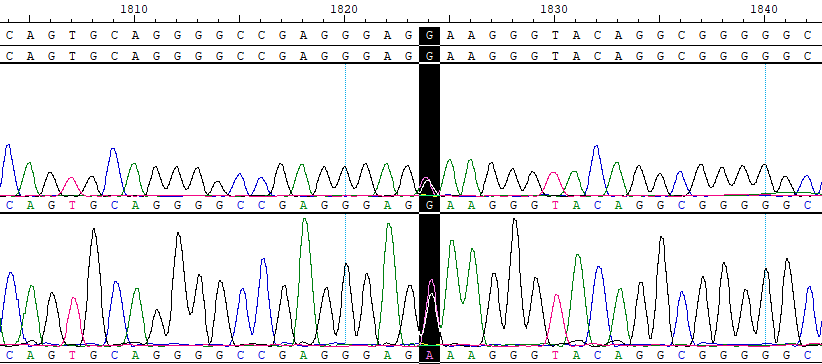Select T at position 1807 in top row
This screenshot has height=364, width=822.
[x=72, y=36]
